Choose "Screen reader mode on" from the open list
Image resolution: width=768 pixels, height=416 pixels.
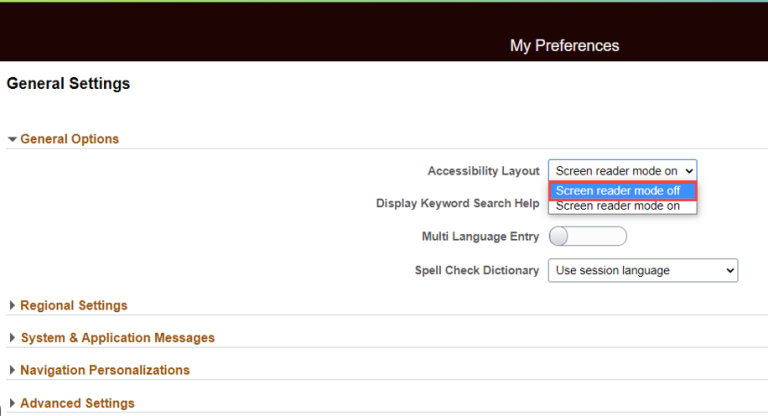(621, 206)
